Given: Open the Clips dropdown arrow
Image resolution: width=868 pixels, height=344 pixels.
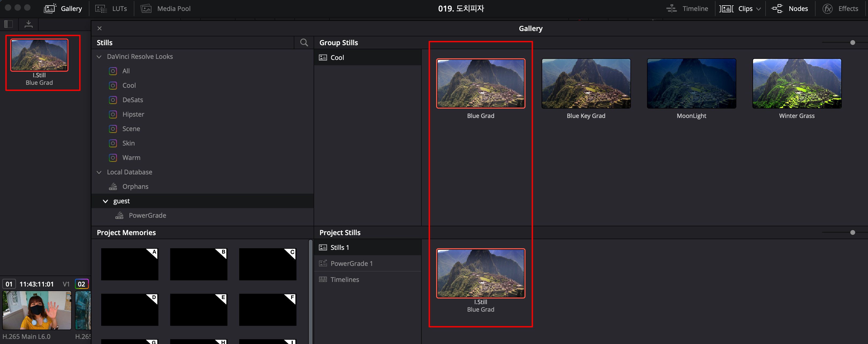Looking at the screenshot, I should coord(759,9).
